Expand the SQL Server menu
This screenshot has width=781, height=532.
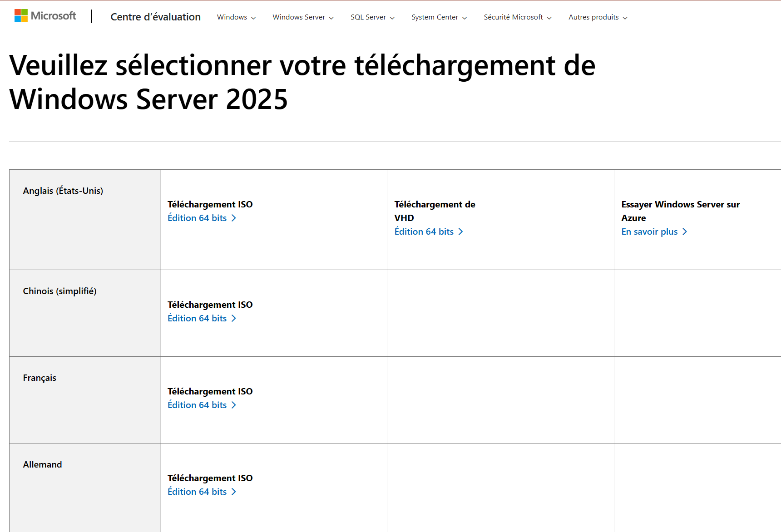(x=372, y=17)
